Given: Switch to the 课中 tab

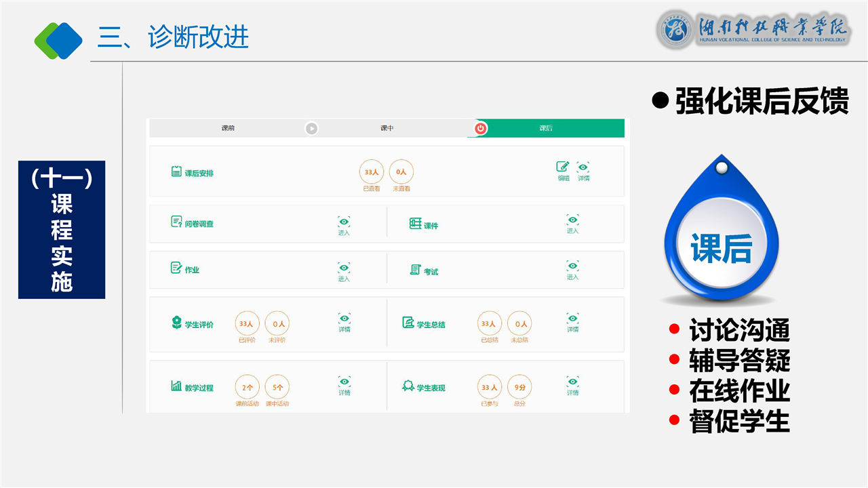Looking at the screenshot, I should point(387,128).
